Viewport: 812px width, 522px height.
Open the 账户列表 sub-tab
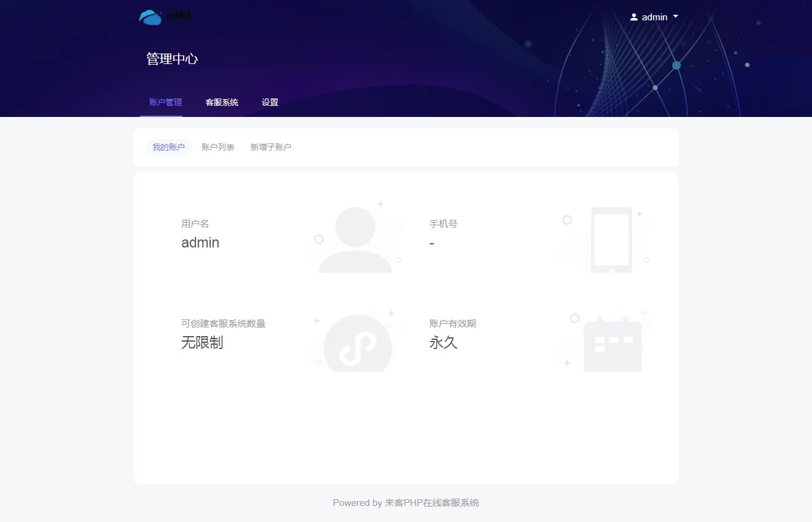(217, 148)
